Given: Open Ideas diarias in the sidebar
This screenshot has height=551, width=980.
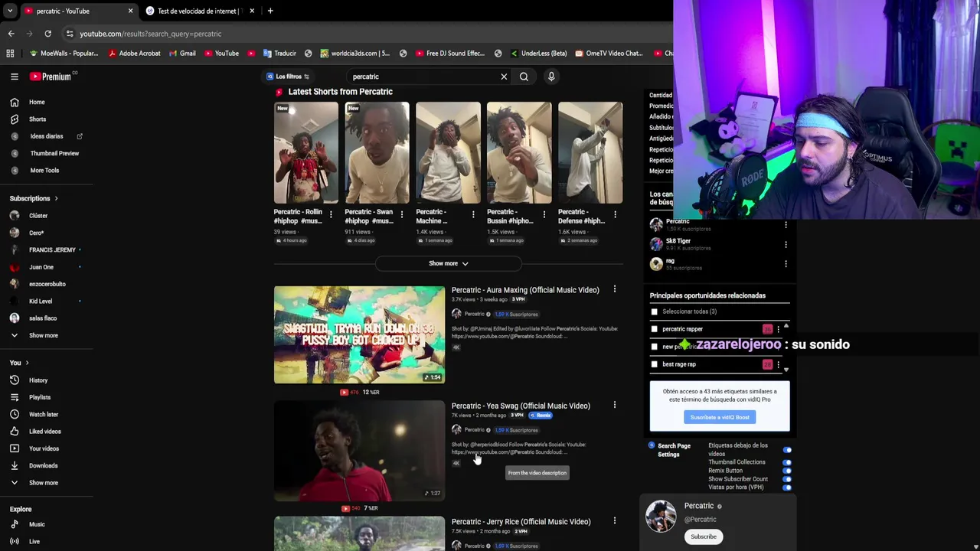Looking at the screenshot, I should (x=47, y=136).
